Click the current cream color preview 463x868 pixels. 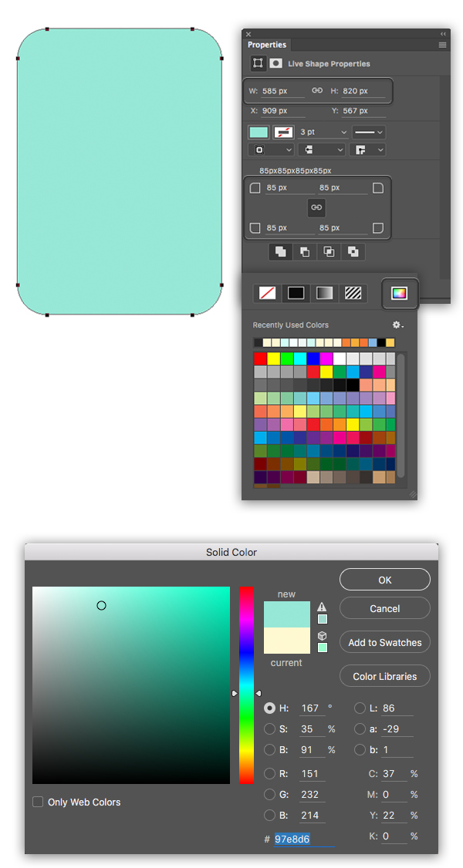[287, 641]
